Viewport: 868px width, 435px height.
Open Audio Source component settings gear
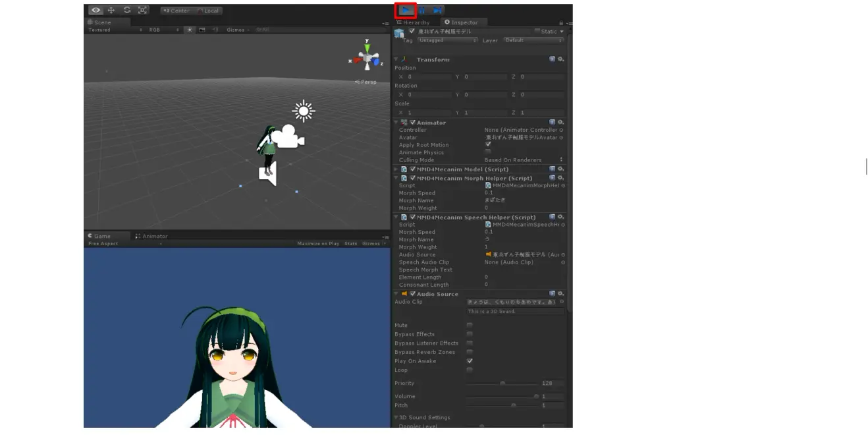pyautogui.click(x=561, y=294)
